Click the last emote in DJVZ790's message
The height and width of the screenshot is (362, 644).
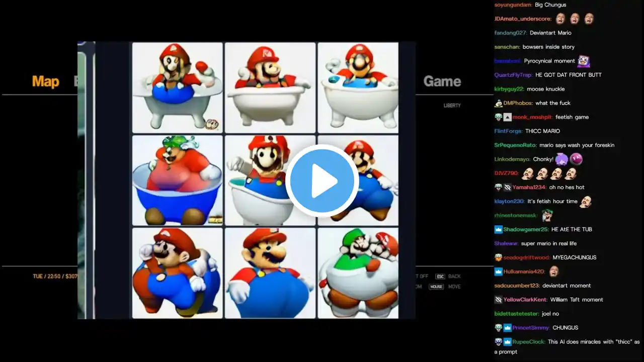(x=570, y=173)
